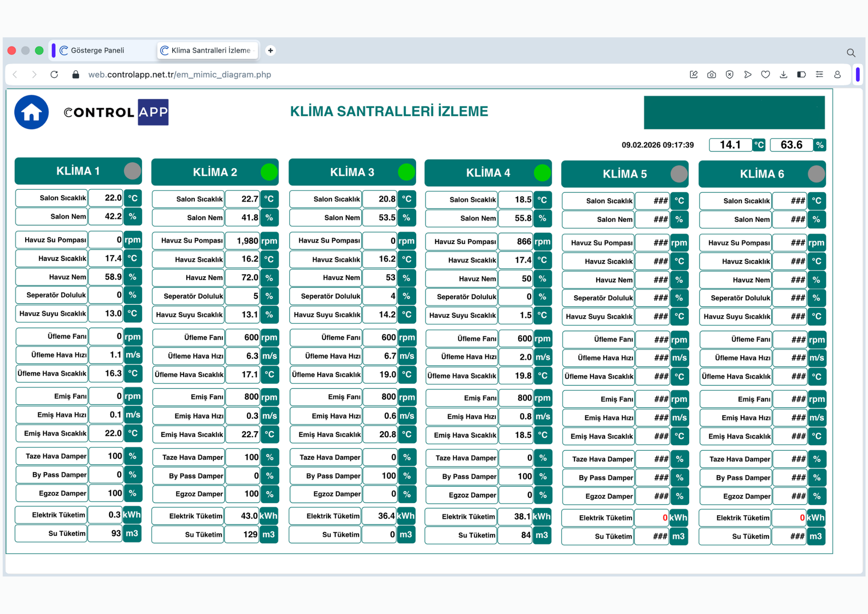This screenshot has width=868, height=614.
Task: Click the address bar URL
Action: click(x=180, y=75)
